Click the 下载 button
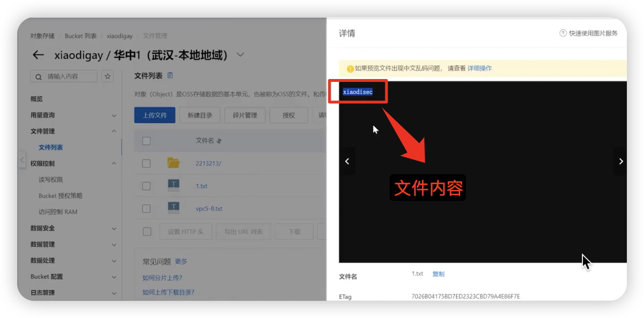Screen dimensions: 644x318 (x=294, y=232)
